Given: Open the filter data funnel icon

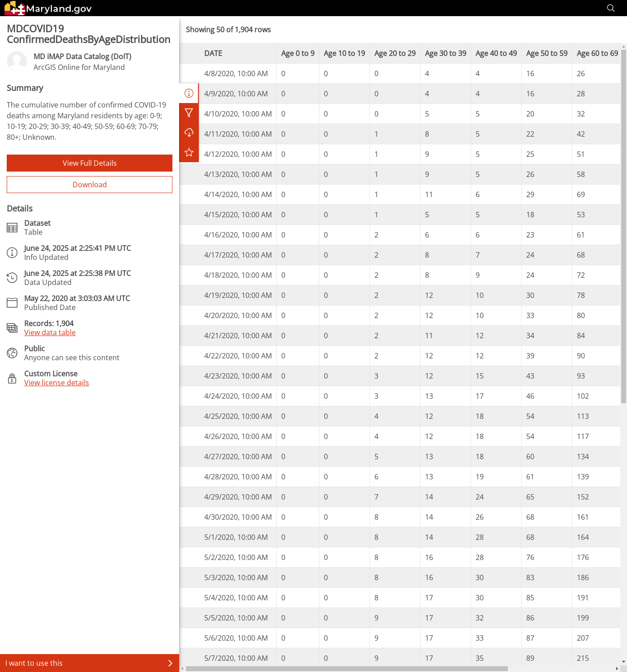Looking at the screenshot, I should 189,113.
